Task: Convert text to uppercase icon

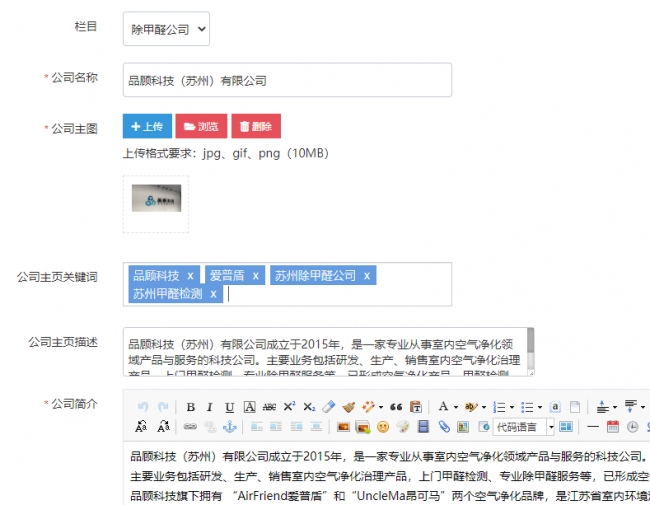Action: (x=141, y=426)
